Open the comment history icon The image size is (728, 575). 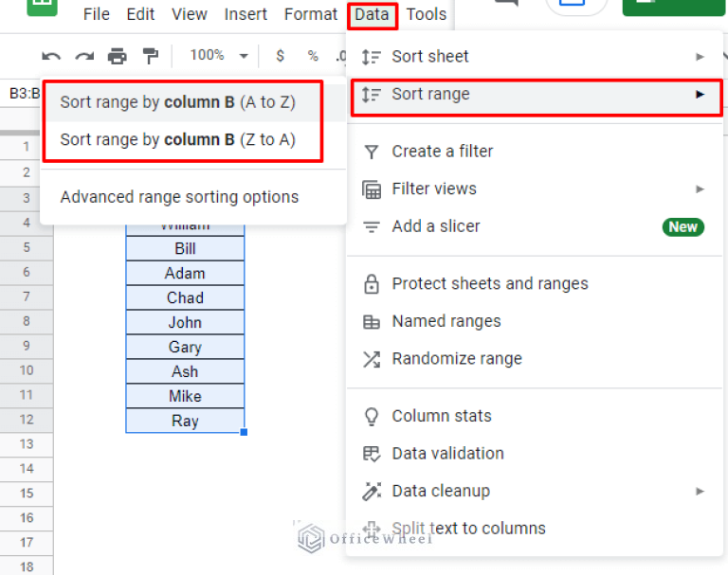tap(507, 5)
